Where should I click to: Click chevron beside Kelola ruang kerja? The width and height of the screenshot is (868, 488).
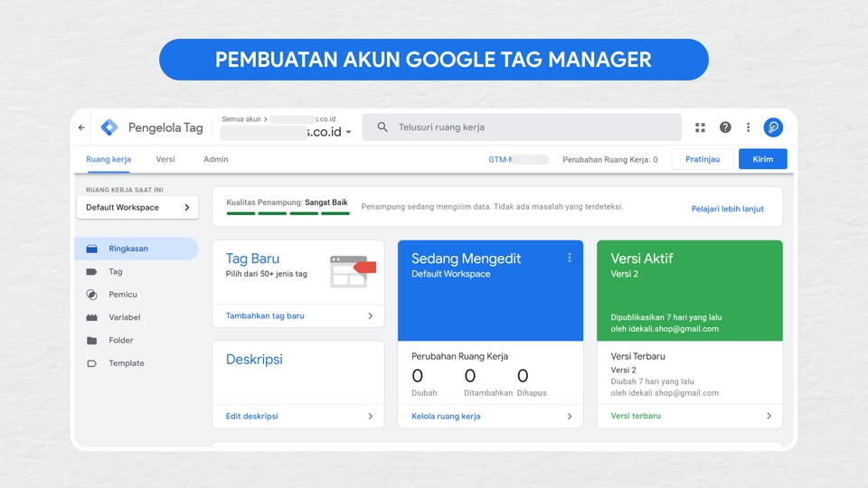569,416
